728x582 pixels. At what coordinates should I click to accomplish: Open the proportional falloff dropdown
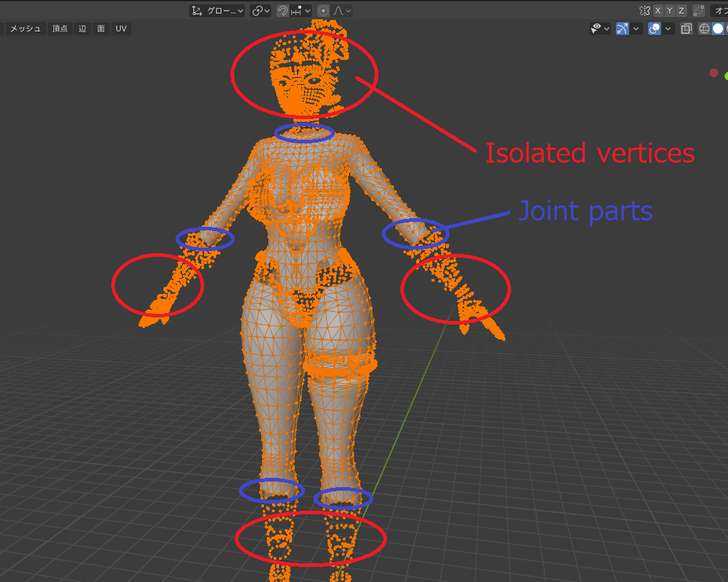click(x=342, y=11)
